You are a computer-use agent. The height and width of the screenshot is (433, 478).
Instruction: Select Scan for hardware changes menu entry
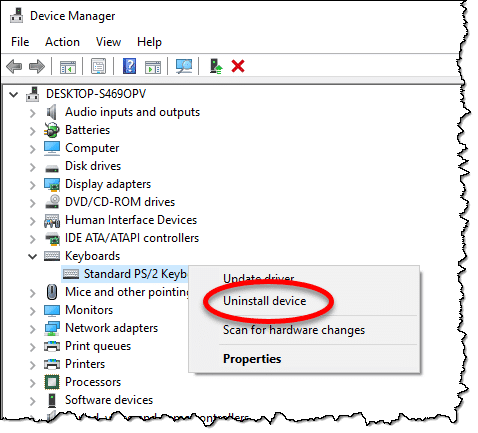click(294, 330)
